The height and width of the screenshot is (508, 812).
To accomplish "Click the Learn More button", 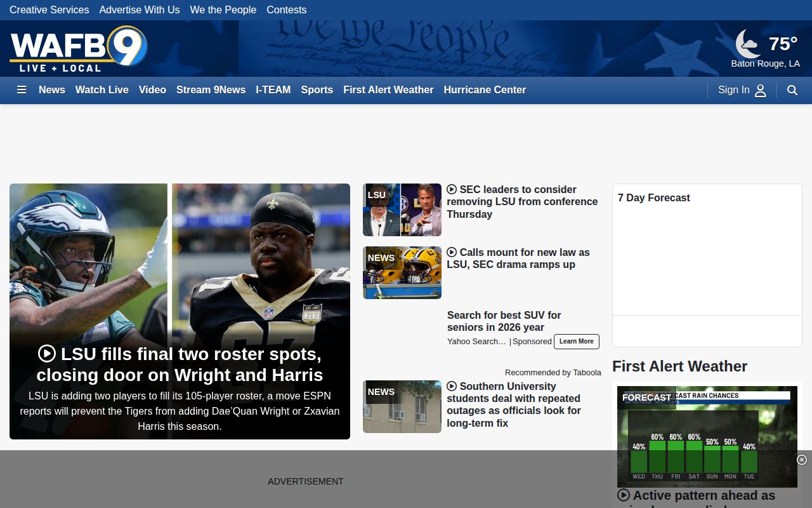I will (577, 342).
